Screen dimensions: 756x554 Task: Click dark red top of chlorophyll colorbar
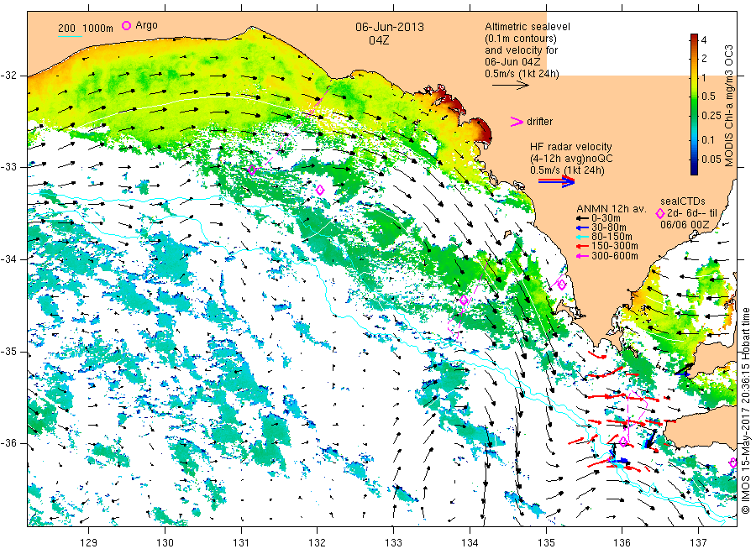click(x=694, y=38)
